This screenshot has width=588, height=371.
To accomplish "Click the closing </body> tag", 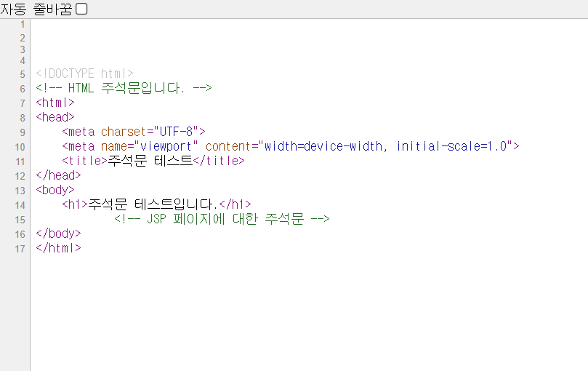I will point(58,234).
